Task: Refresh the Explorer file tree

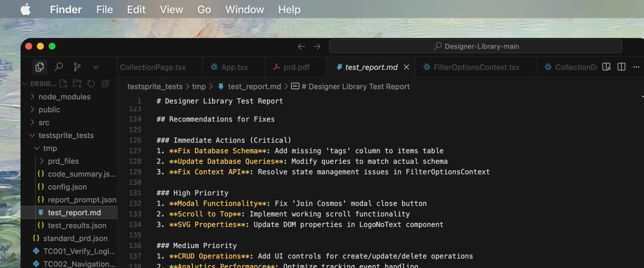Action: click(91, 84)
